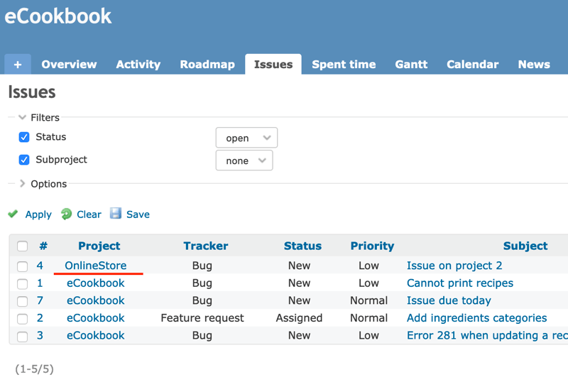Open issue number 3 link
Image resolution: width=568 pixels, height=392 pixels.
point(40,335)
